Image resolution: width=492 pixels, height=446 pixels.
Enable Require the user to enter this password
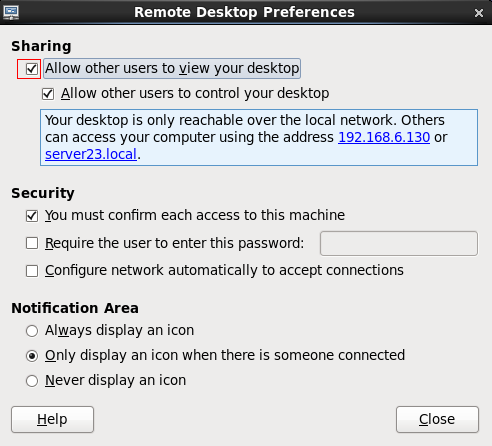(32, 243)
